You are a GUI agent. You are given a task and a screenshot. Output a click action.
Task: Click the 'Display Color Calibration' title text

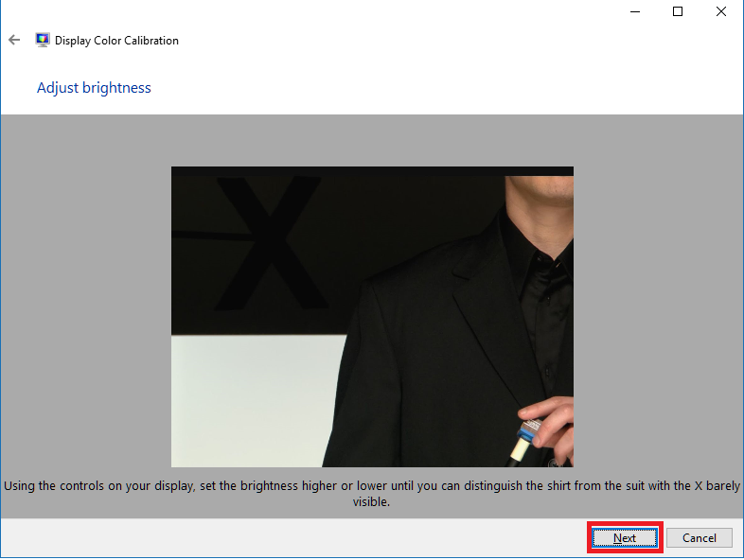coord(116,41)
